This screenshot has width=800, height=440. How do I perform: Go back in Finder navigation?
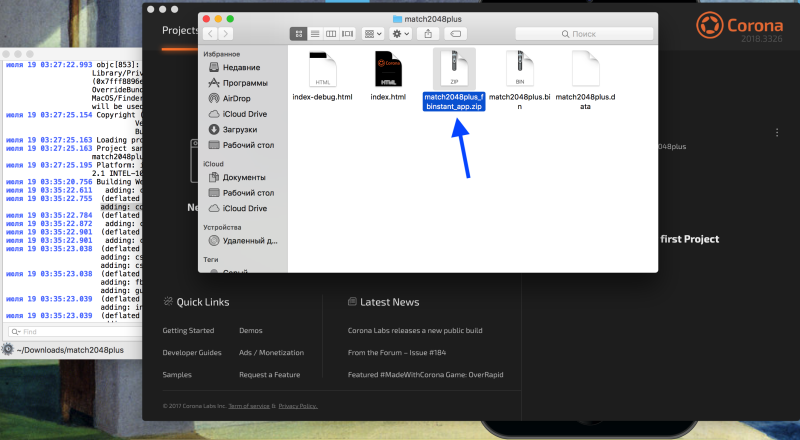tap(210, 34)
